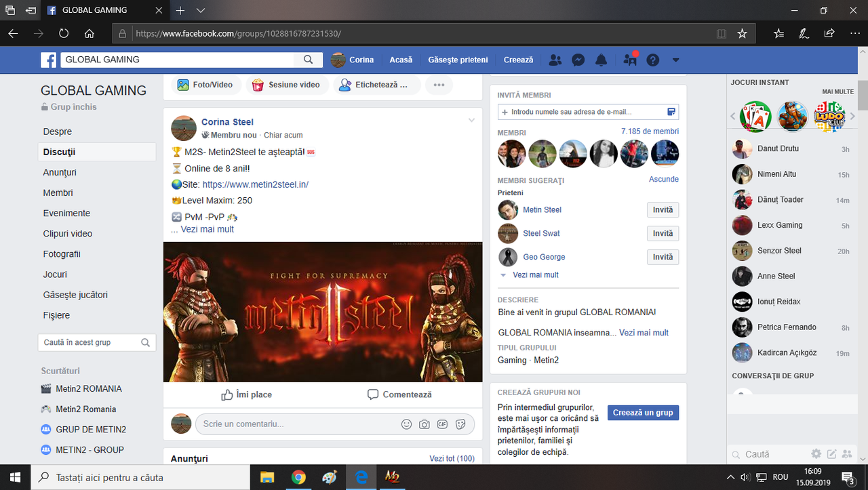Open the Help question mark icon
Image resolution: width=868 pixels, height=490 pixels.
point(652,60)
